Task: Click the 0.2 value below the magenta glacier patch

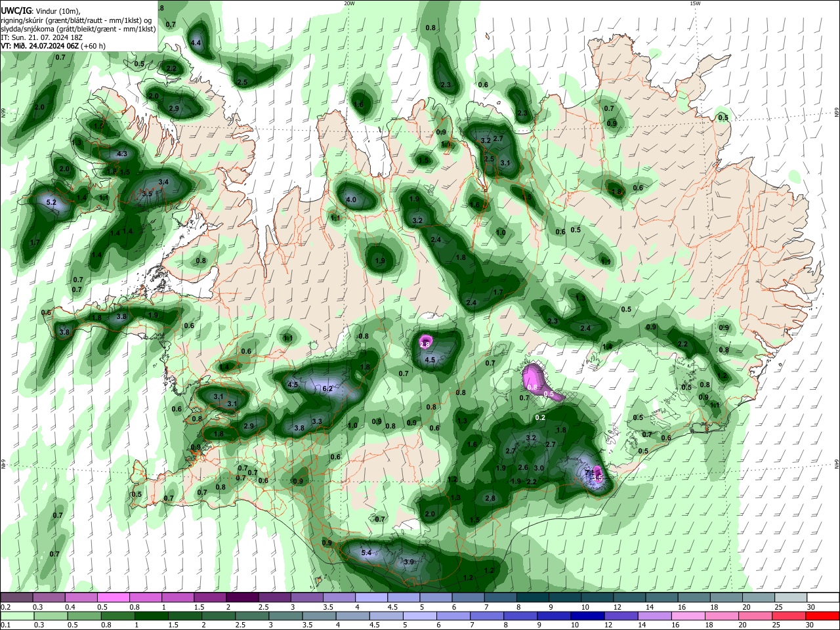Action: click(540, 417)
